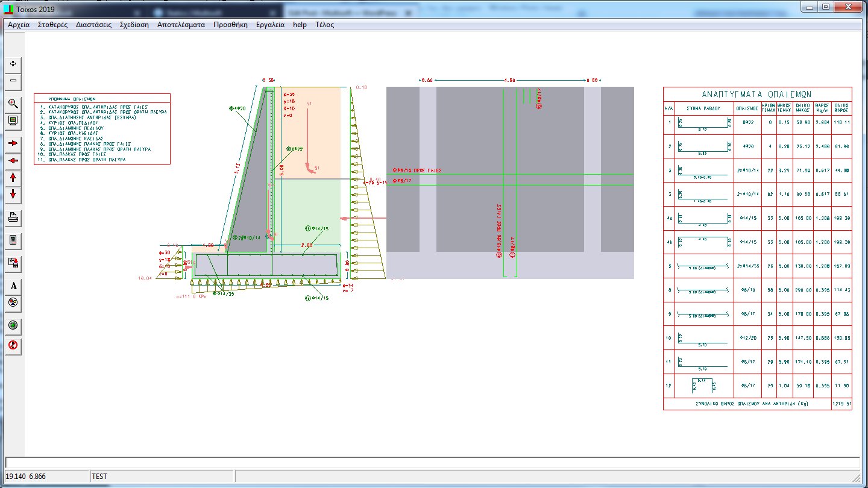Image resolution: width=868 pixels, height=488 pixels.
Task: Click the save drawing icon
Action: pos(13,263)
